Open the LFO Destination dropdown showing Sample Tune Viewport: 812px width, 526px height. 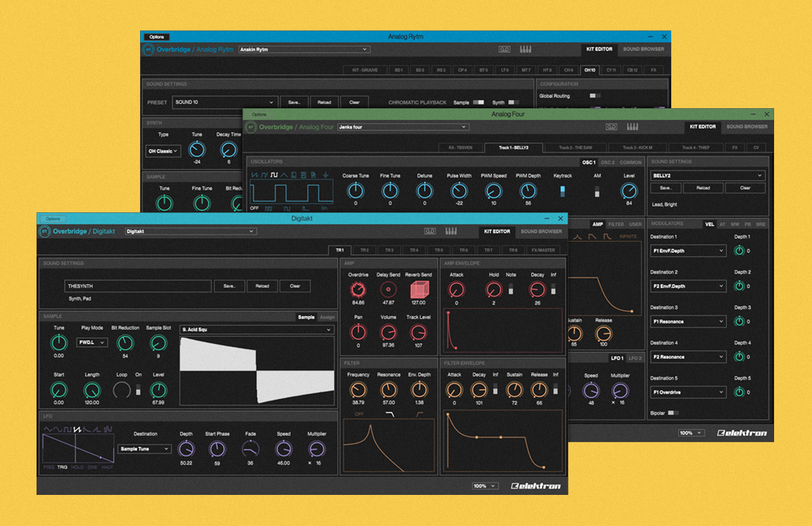[x=145, y=449]
